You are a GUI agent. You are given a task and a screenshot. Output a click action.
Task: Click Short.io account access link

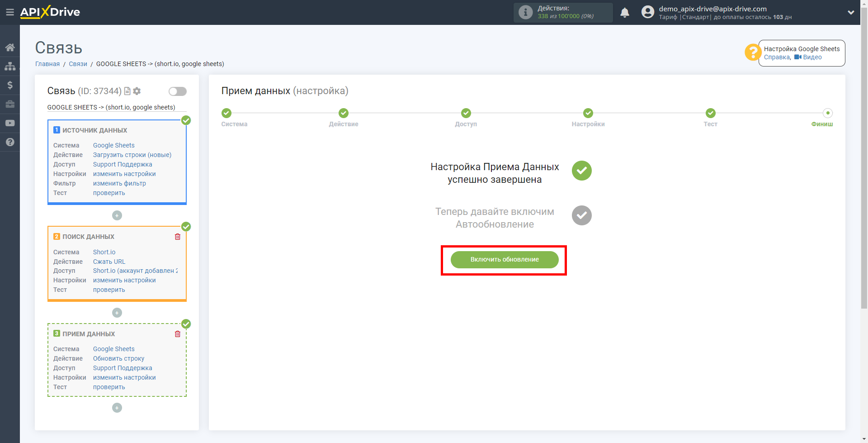pos(135,271)
